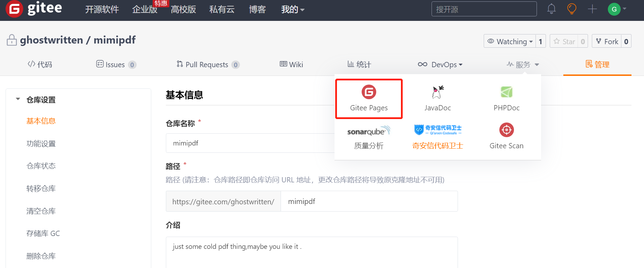Click the 搜开源 search box

(x=484, y=9)
